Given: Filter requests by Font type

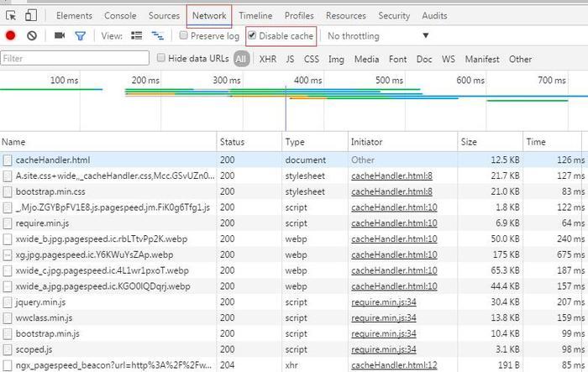Looking at the screenshot, I should [x=397, y=60].
